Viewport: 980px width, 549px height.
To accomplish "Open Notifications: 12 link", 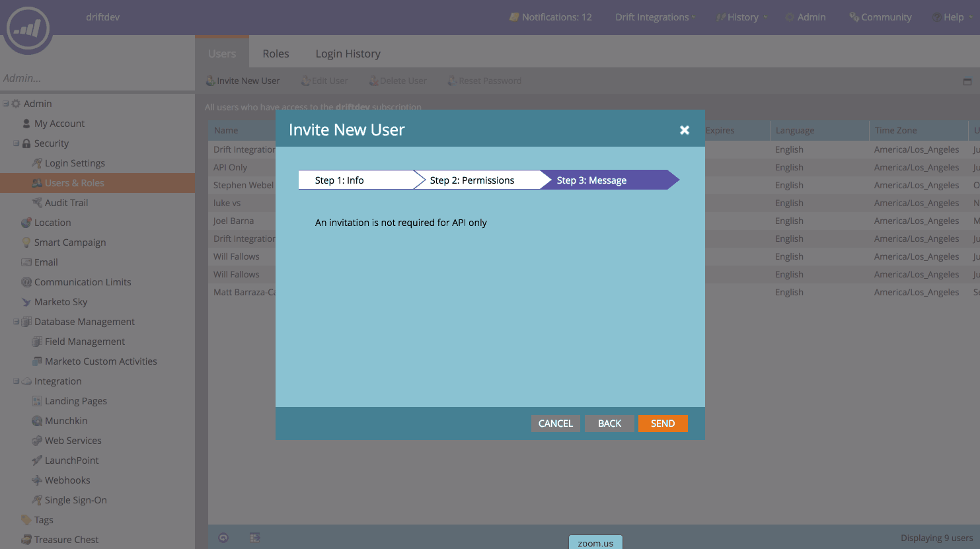I will pos(550,17).
